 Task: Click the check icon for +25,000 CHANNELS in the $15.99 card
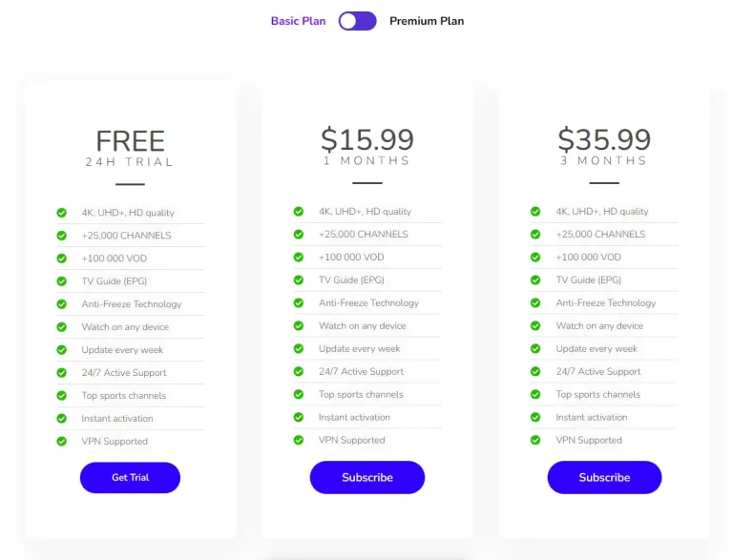click(299, 234)
